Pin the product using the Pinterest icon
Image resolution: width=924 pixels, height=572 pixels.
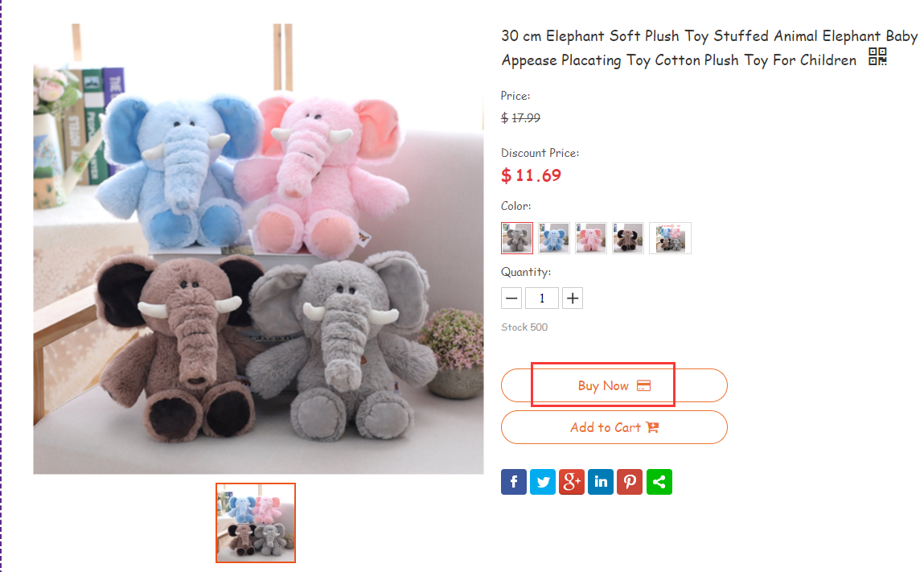(x=630, y=482)
